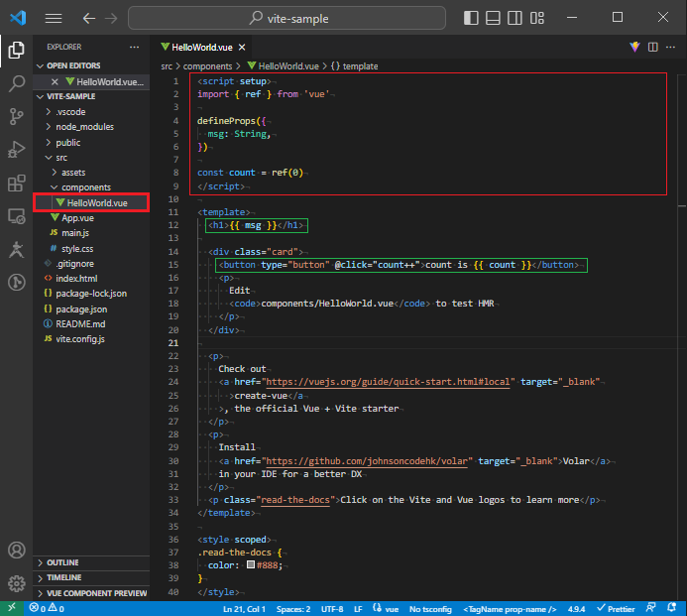Image resolution: width=687 pixels, height=616 pixels.
Task: Open #888 color swatch picker
Action: (x=251, y=564)
